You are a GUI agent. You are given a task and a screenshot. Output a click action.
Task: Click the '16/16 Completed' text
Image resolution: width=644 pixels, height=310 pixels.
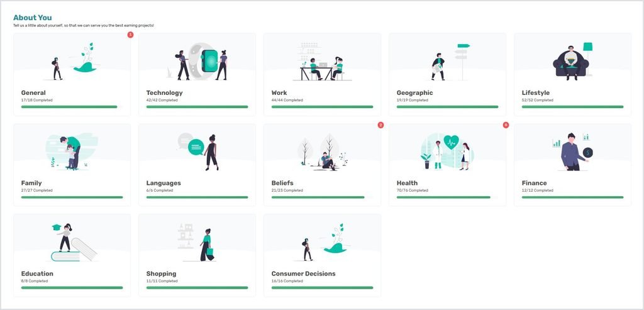(x=287, y=281)
